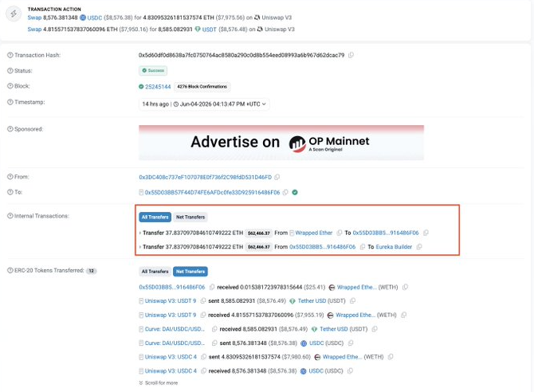Expand first internal transfer from Wrapped Ether
The width and height of the screenshot is (534, 392).
[140, 233]
